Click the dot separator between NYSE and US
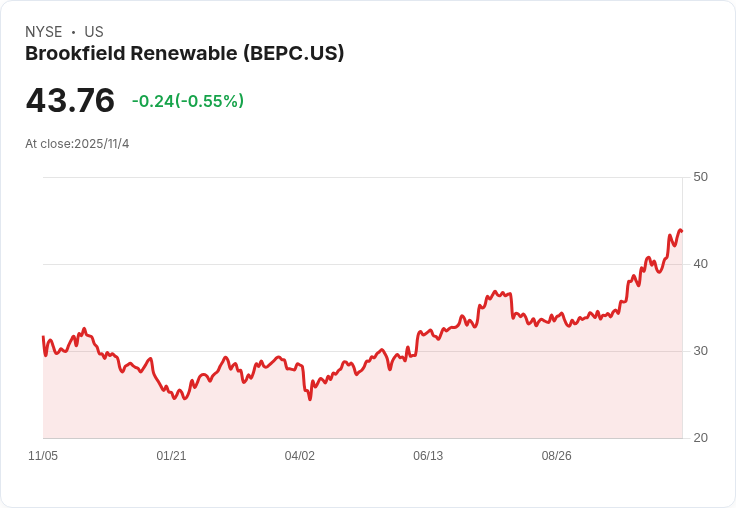Image resolution: width=736 pixels, height=508 pixels. [x=73, y=32]
